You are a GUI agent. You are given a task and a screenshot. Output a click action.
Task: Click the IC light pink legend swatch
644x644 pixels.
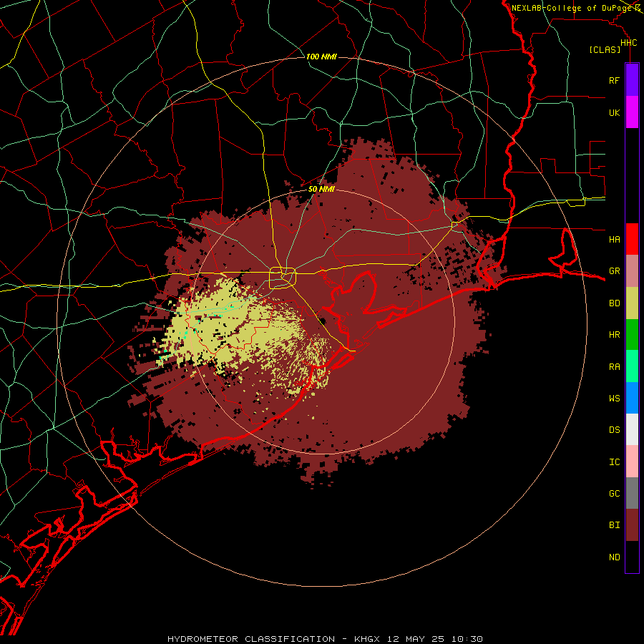(632, 462)
